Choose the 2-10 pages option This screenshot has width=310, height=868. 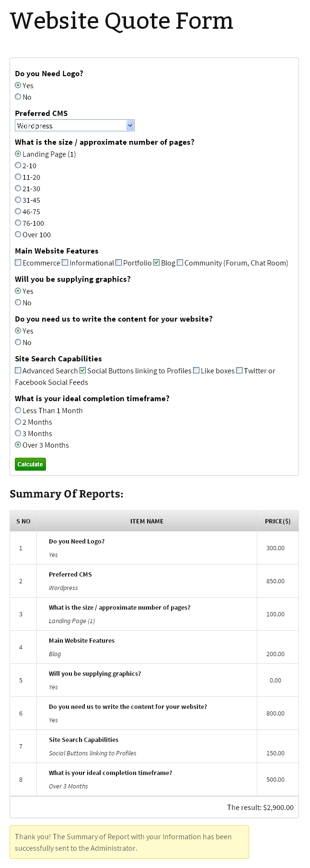click(x=18, y=165)
